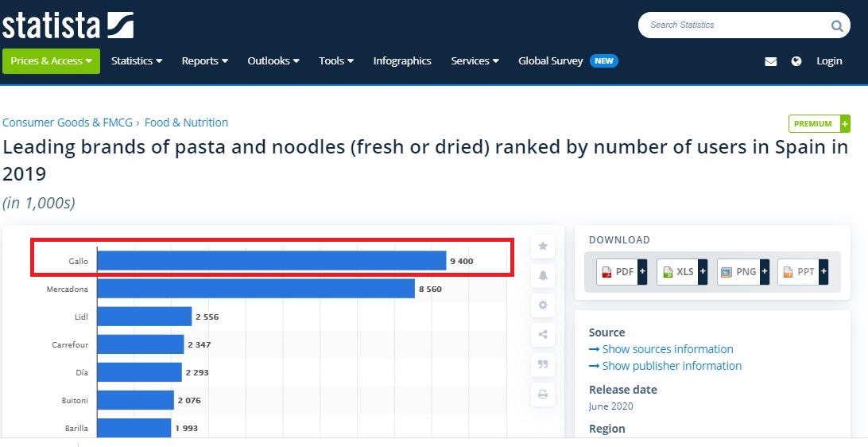The image size is (868, 447).
Task: Click the value label 8 560
Action: tap(430, 289)
